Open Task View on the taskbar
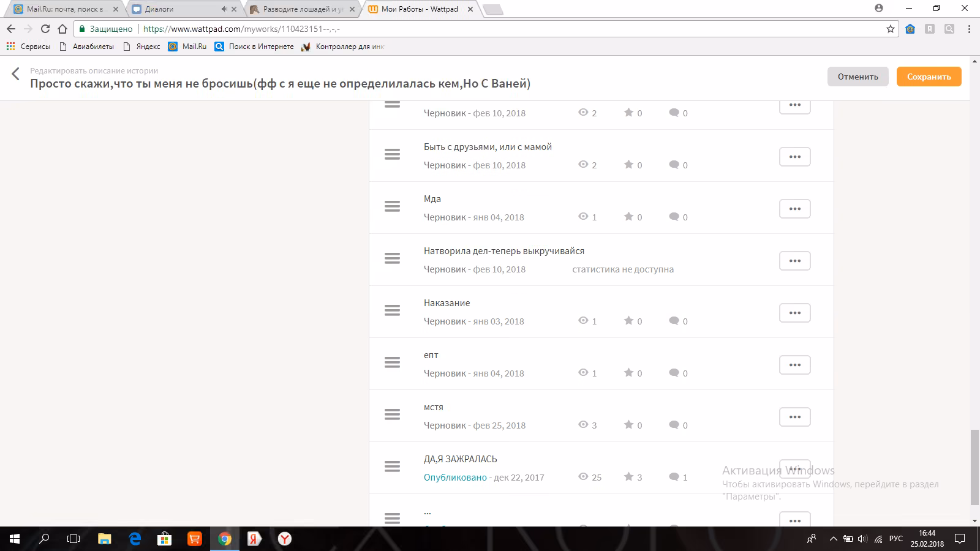Screen dimensions: 980x551 (x=73, y=539)
